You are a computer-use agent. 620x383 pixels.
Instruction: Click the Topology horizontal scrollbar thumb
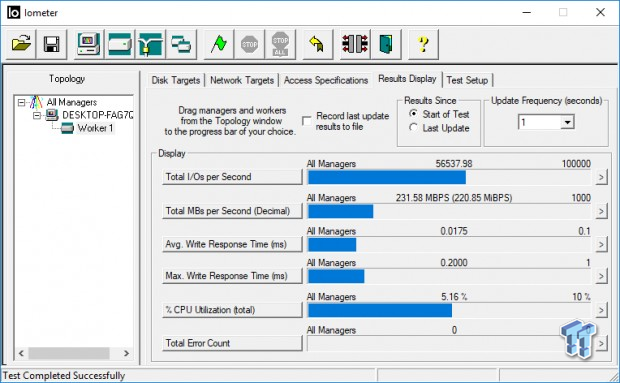69,353
